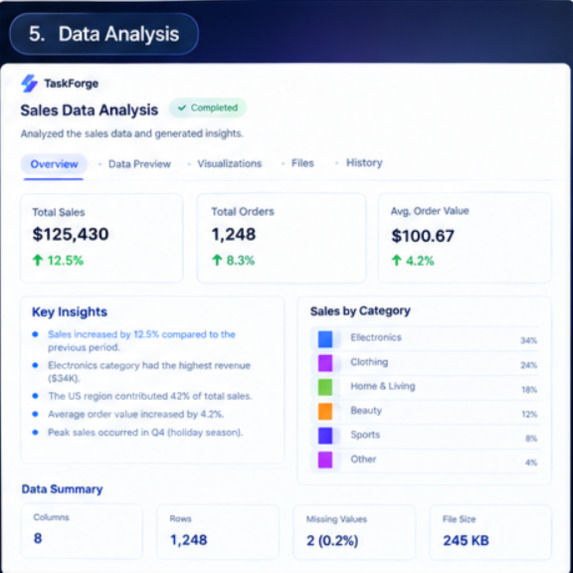The image size is (573, 573).
Task: Click the Sales Data Analysis title
Action: click(x=89, y=110)
